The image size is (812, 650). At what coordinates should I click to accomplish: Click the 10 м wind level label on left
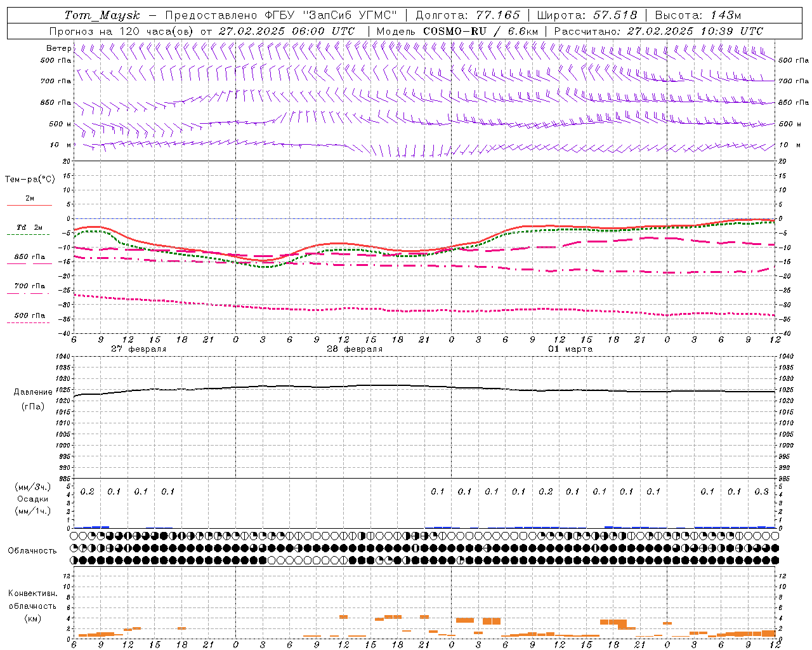pos(61,145)
